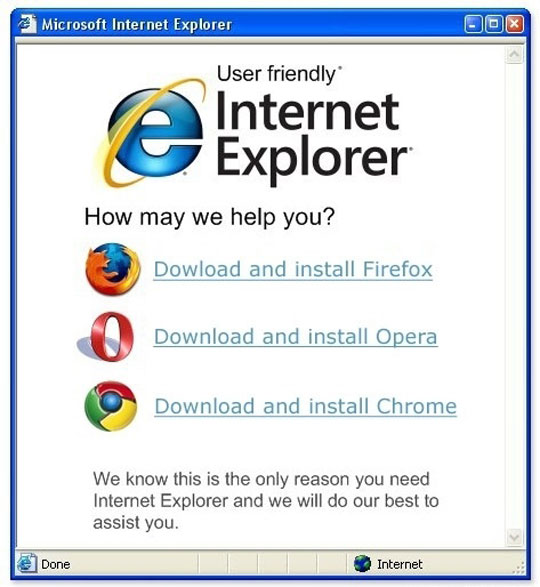Maximize the Internet Explorer window
Screen dimensions: 540x587
[x=494, y=24]
